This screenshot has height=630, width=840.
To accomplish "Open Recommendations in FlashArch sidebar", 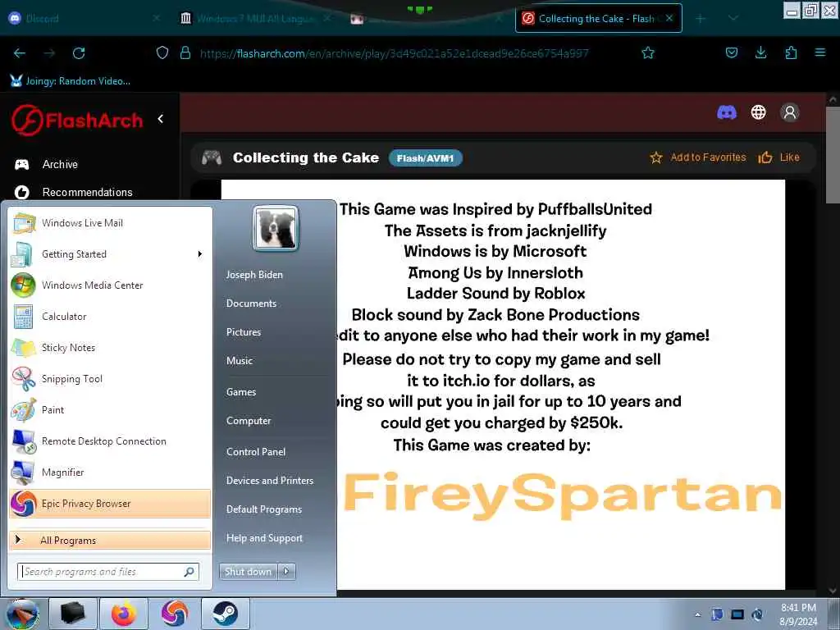I will [x=87, y=192].
